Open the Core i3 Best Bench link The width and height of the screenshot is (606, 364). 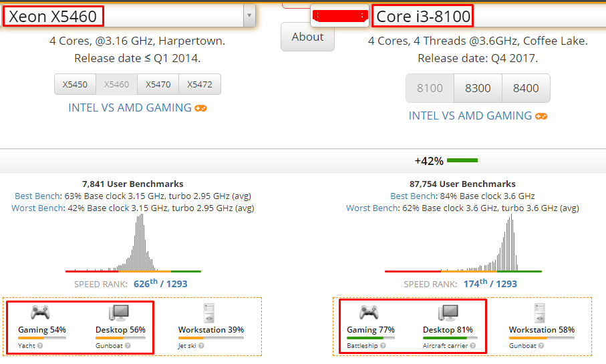pos(413,196)
